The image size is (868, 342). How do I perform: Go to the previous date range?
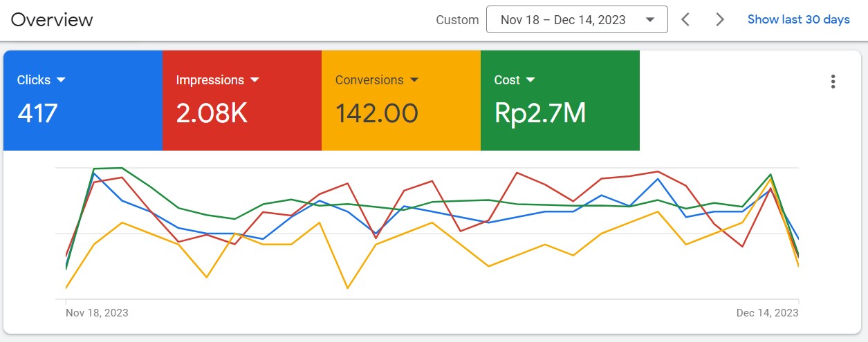[x=685, y=19]
